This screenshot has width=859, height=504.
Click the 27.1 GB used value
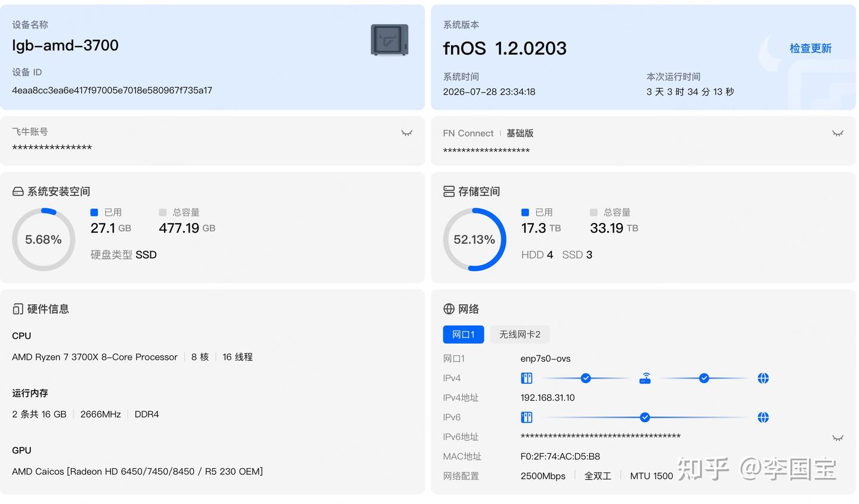111,228
